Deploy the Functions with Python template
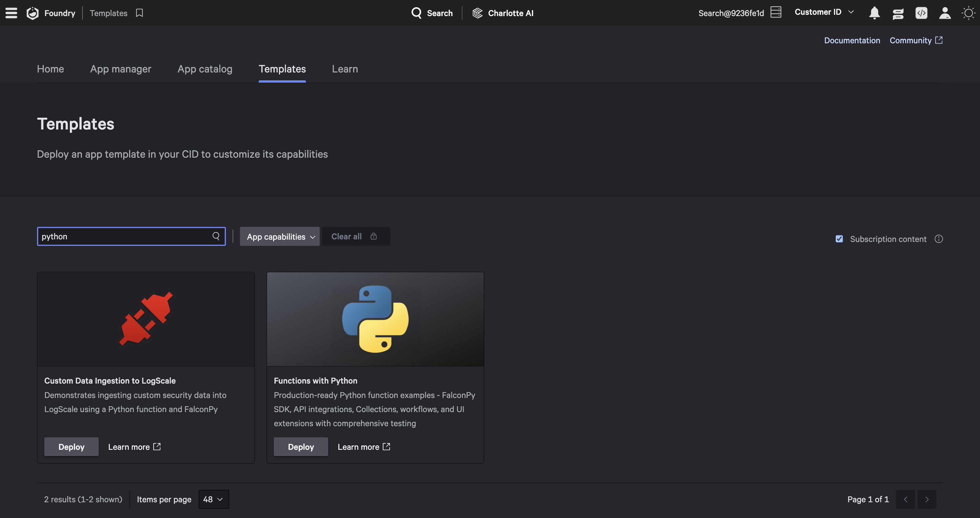This screenshot has height=518, width=980. click(x=301, y=447)
